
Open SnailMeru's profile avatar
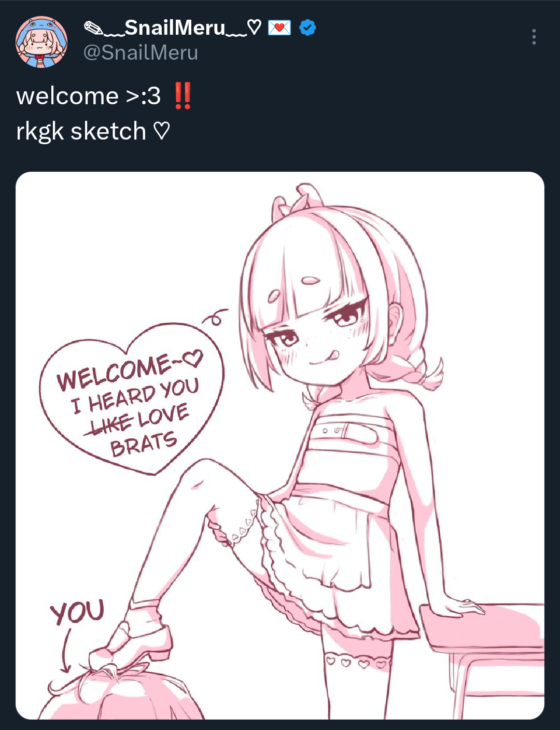pos(41,42)
